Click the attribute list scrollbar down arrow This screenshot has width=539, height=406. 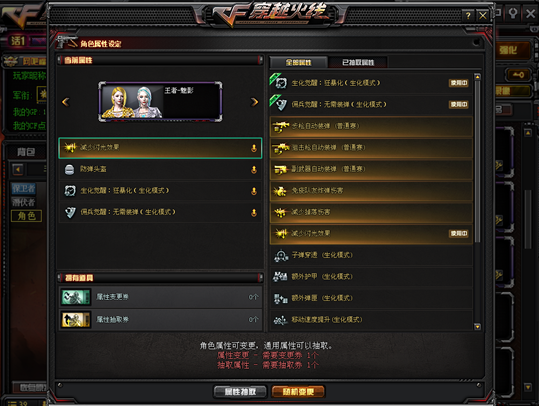click(477, 327)
